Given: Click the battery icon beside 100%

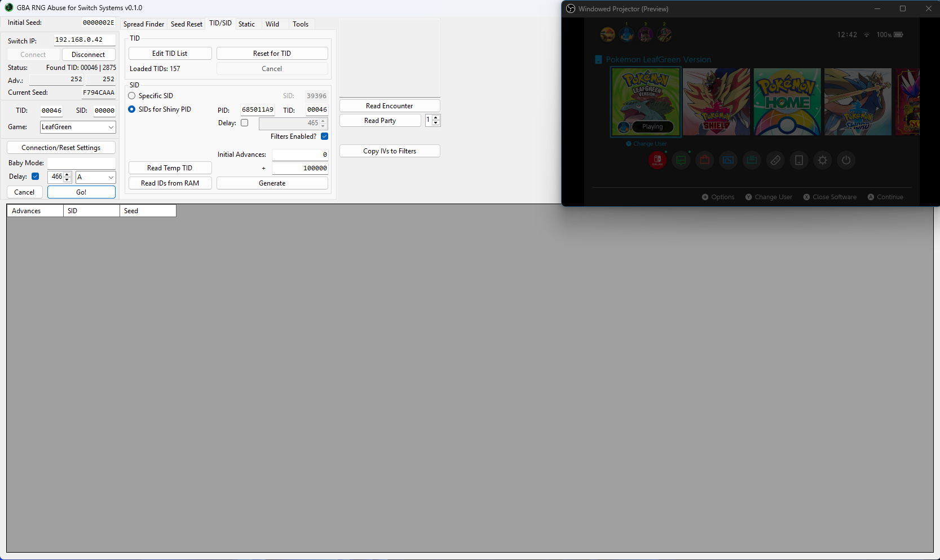Looking at the screenshot, I should coord(898,35).
